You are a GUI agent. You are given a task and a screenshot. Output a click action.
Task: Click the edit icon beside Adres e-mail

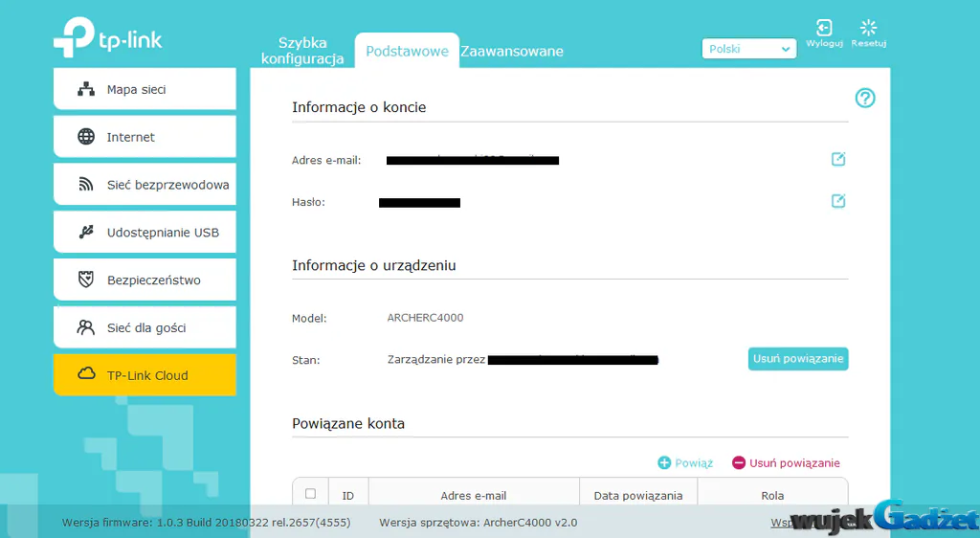(838, 159)
